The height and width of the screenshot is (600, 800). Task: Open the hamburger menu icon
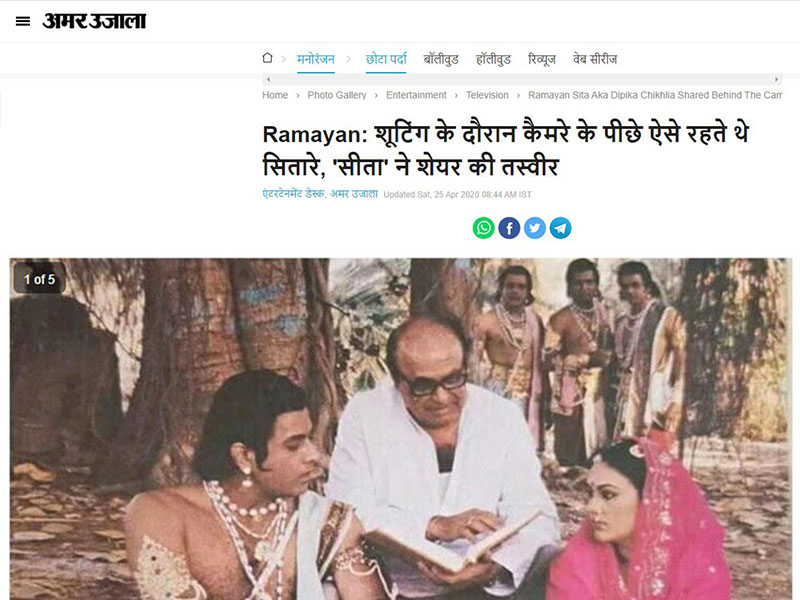(23, 21)
